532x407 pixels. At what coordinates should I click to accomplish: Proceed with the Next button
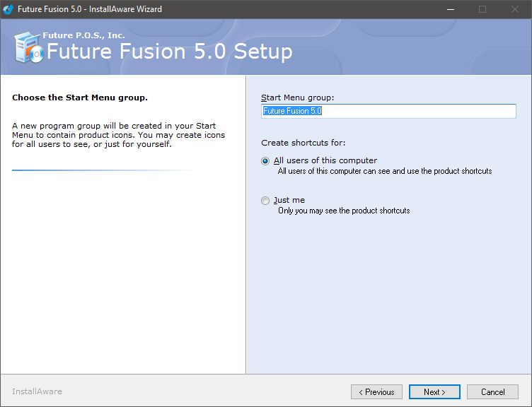coord(434,392)
